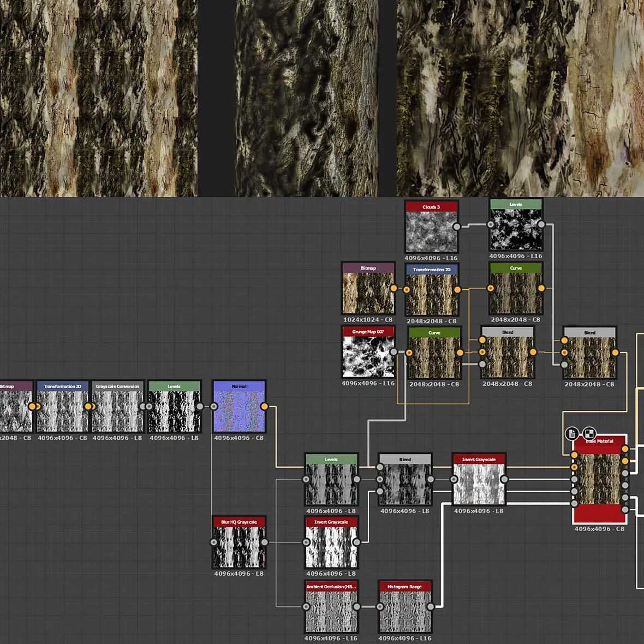This screenshot has height=644, width=644.
Task: Click the close-up bark preview with pale cracked area
Action: pyautogui.click(x=520, y=98)
